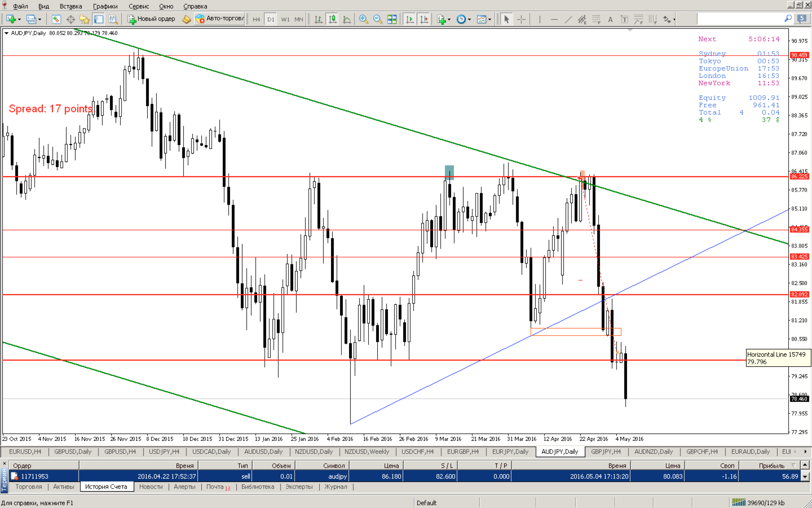
Task: Open the MetaEditor yellow book icon
Action: tap(186, 19)
